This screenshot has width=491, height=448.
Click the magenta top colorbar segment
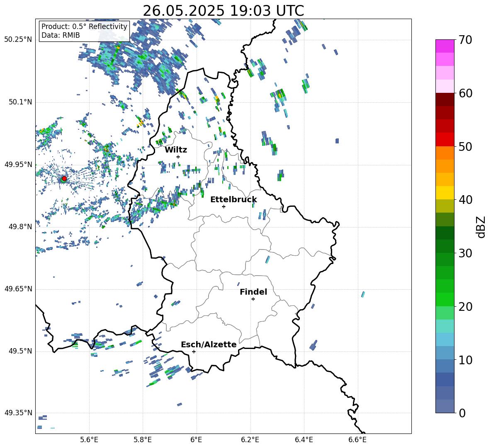(445, 46)
